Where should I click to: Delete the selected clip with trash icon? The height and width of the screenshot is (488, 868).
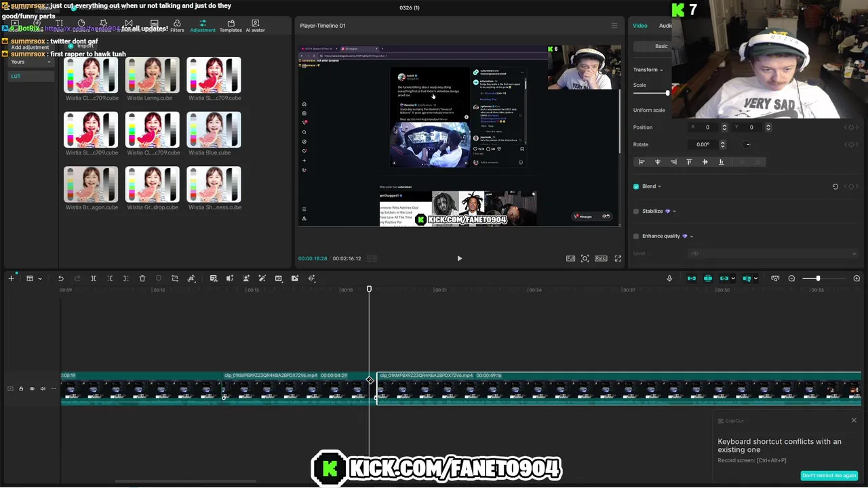142,279
